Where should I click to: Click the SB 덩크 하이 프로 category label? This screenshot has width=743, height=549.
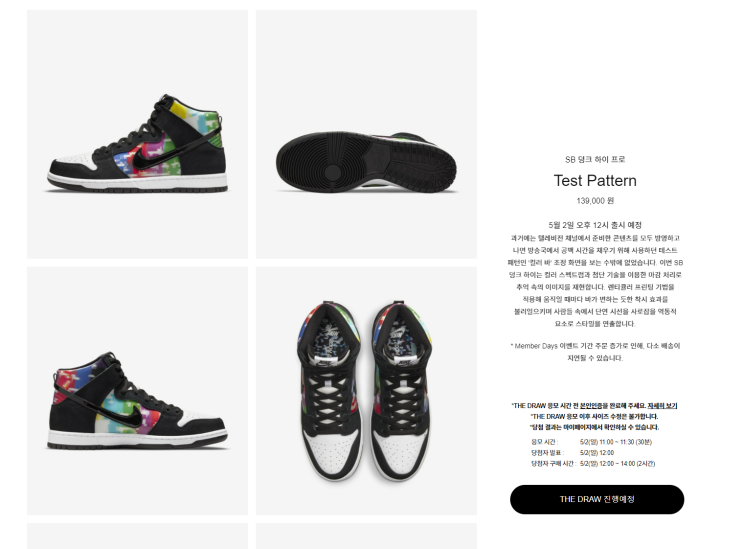[x=595, y=160]
